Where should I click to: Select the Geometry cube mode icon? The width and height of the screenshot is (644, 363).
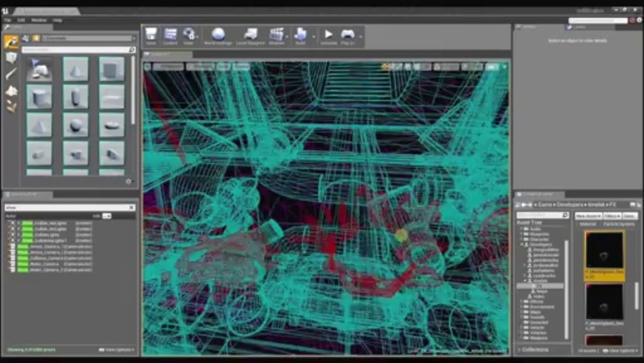[x=11, y=57]
